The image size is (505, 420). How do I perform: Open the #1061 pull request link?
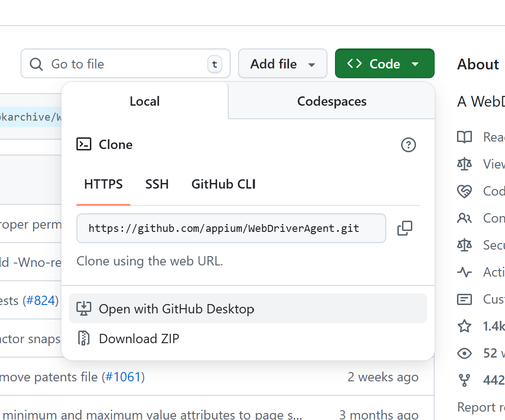(x=123, y=377)
